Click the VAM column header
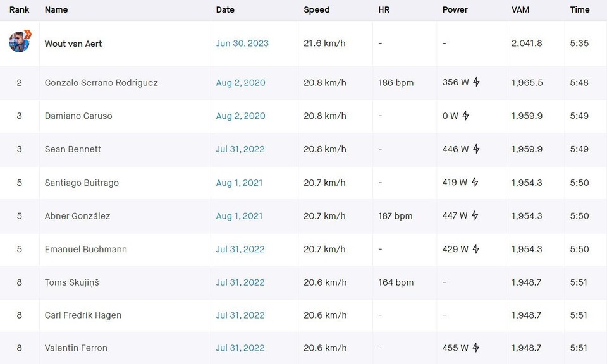 tap(520, 9)
